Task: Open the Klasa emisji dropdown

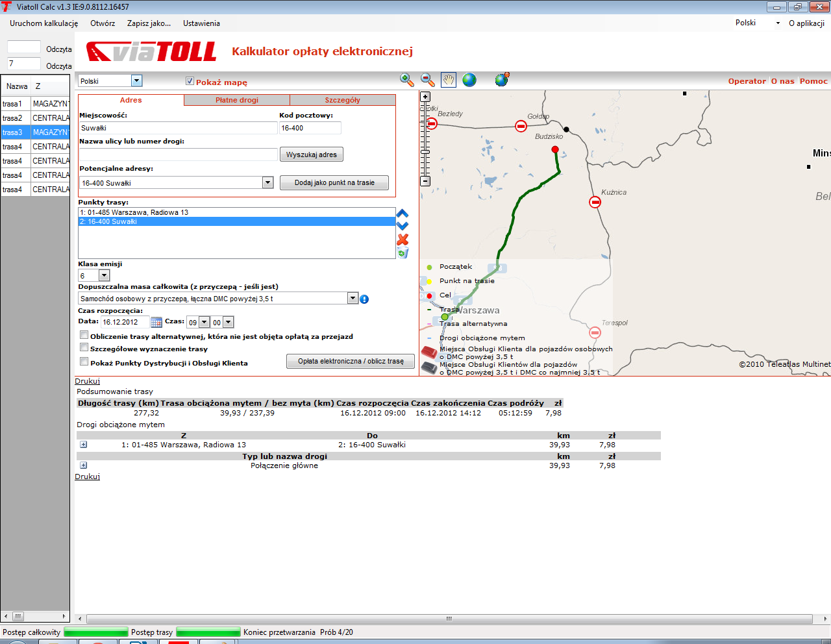Action: 104,275
